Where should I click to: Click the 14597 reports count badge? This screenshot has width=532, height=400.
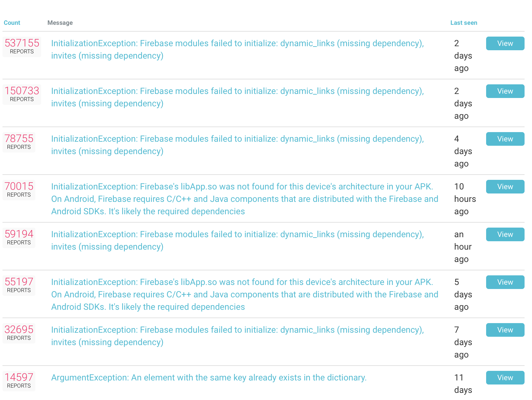pyautogui.click(x=19, y=381)
